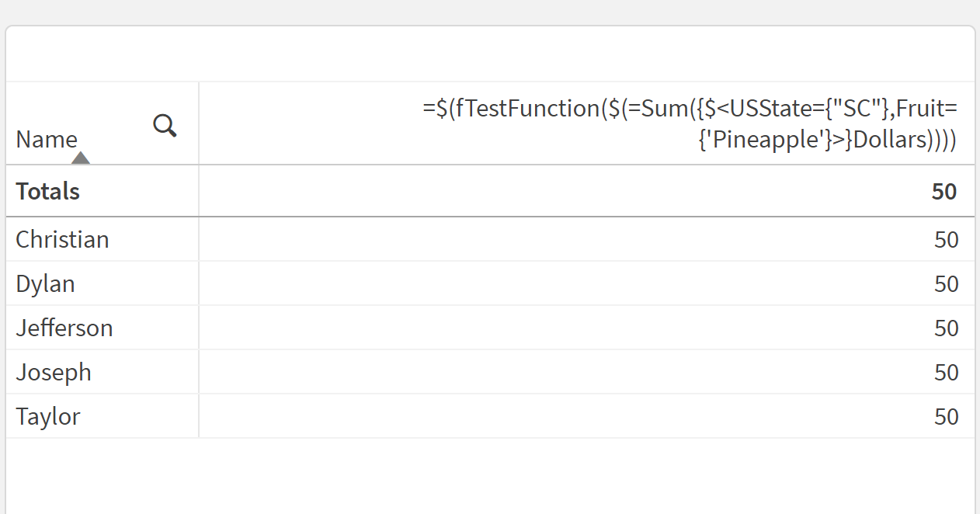Click the search icon in Name column
This screenshot has height=514, width=980.
coord(165,125)
